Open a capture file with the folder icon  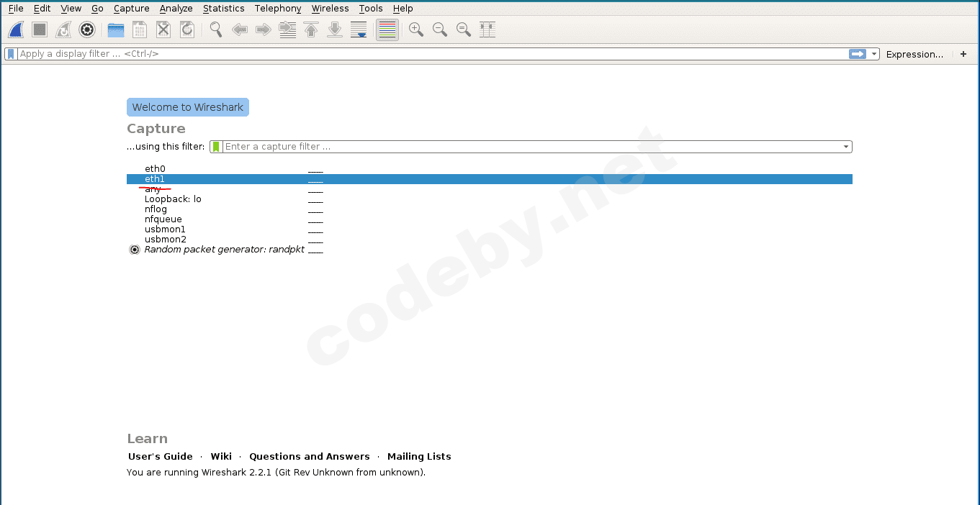click(x=116, y=29)
